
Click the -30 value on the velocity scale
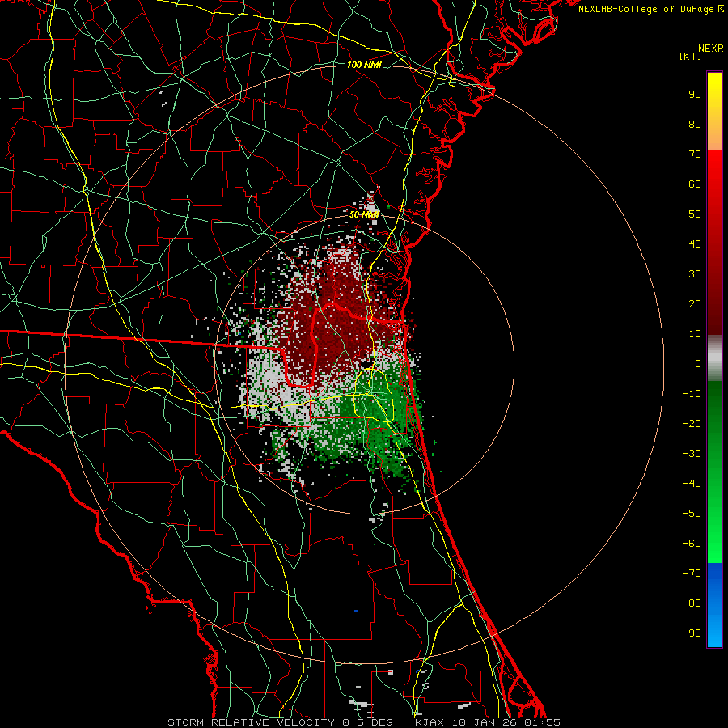[692, 454]
